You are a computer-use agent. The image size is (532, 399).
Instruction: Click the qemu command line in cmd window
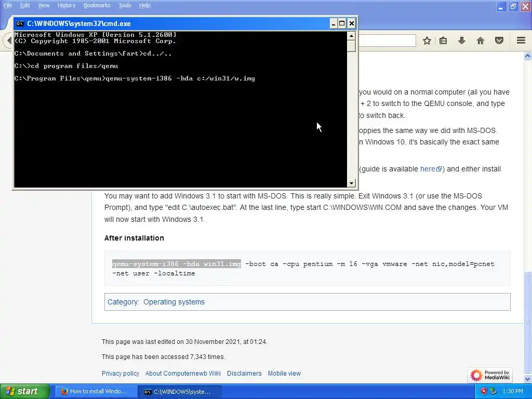(x=135, y=78)
